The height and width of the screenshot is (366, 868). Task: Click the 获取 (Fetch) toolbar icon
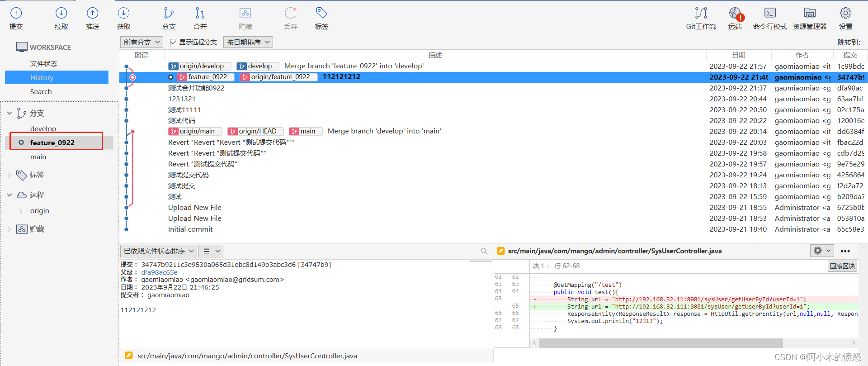coord(123,14)
